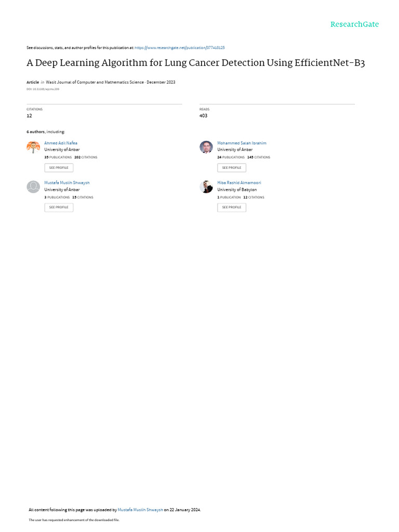Screen dimensions: 399x532
Task: Click Mohammed Salah Ibrahim's profile photo
Action: (x=206, y=147)
